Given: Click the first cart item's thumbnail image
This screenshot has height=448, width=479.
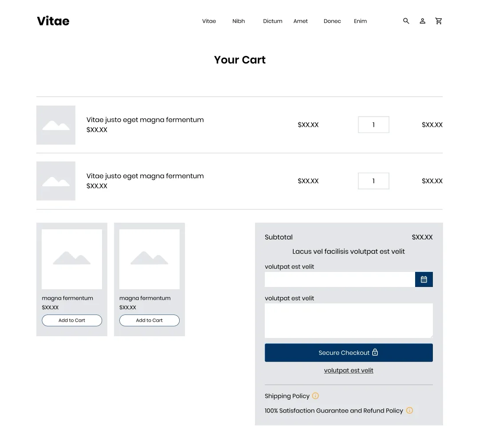Looking at the screenshot, I should [56, 125].
